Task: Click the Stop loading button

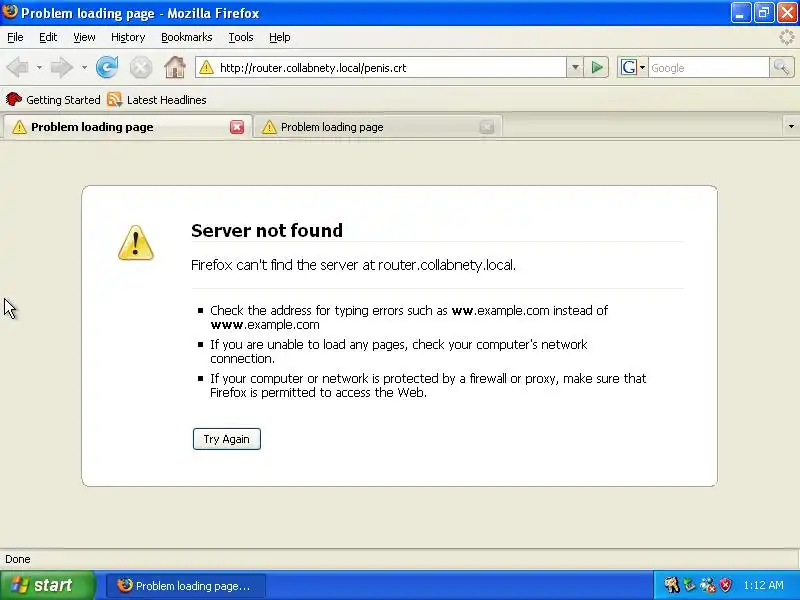Action: click(140, 67)
